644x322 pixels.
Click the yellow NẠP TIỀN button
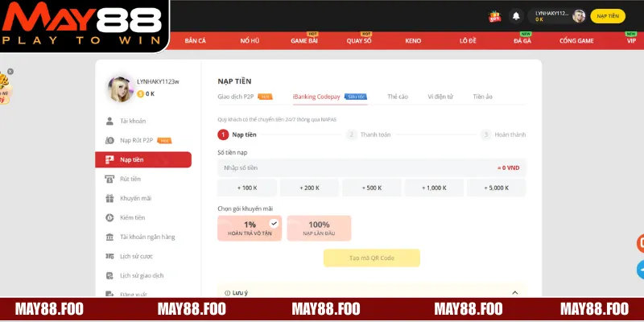tap(608, 15)
